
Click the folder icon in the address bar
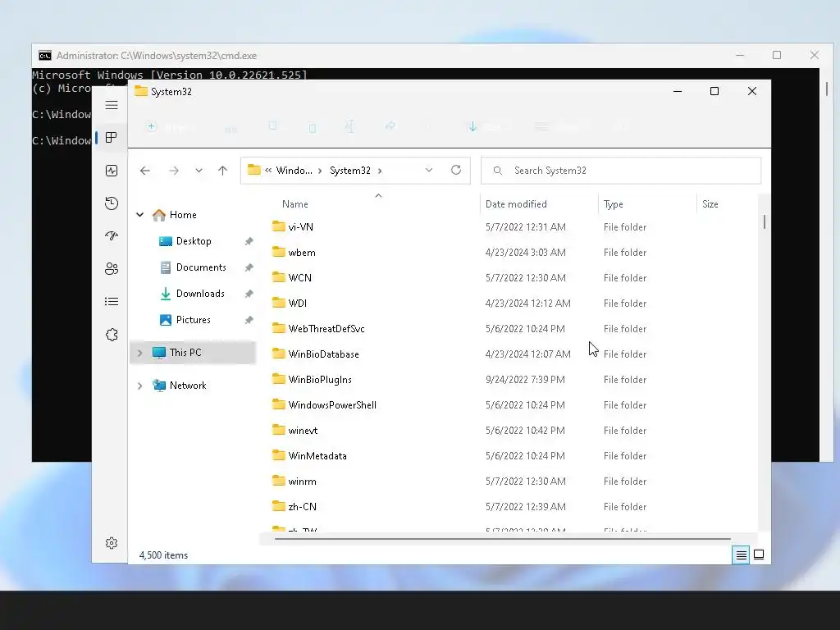click(x=254, y=170)
